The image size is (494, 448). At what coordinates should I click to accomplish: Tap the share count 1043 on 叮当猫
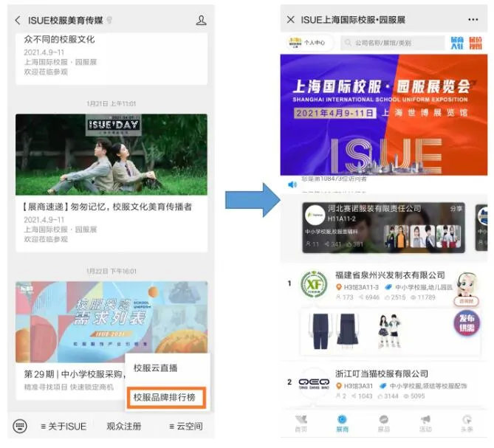[363, 396]
